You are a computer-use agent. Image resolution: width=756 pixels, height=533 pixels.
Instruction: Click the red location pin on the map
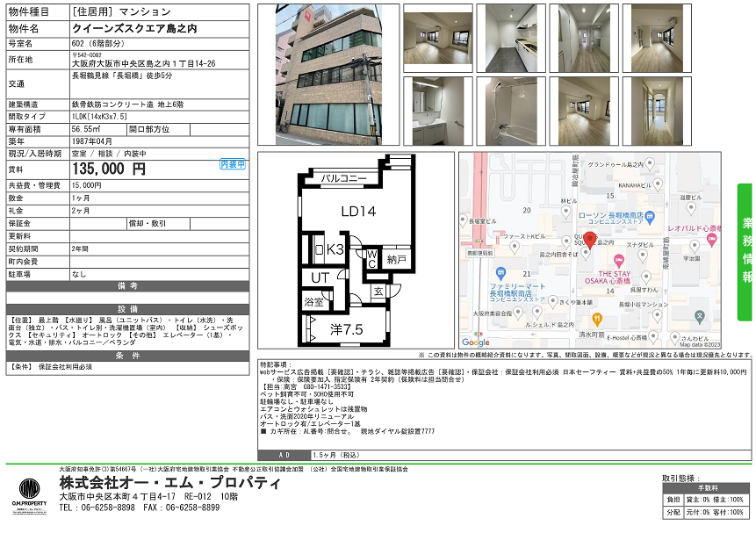coord(590,240)
